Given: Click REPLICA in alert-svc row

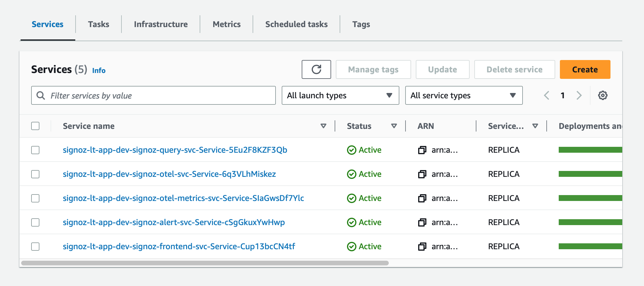Looking at the screenshot, I should coord(504,222).
